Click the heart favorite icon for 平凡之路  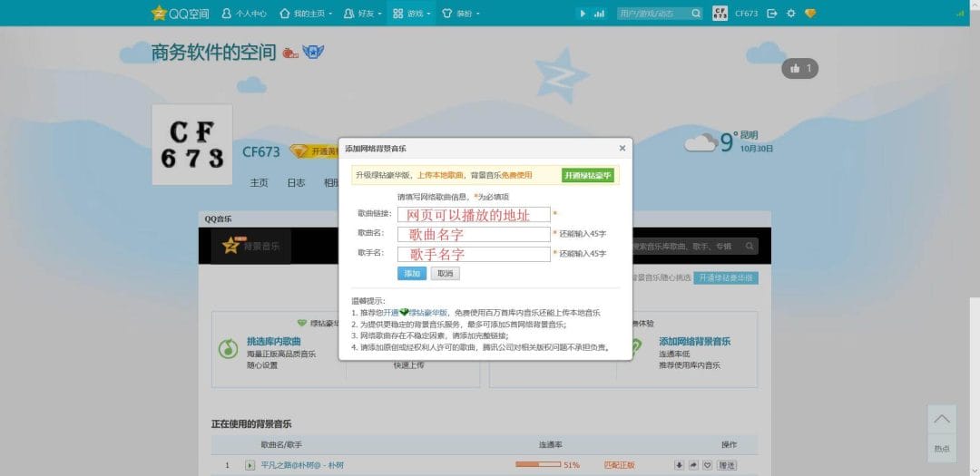coord(708,465)
